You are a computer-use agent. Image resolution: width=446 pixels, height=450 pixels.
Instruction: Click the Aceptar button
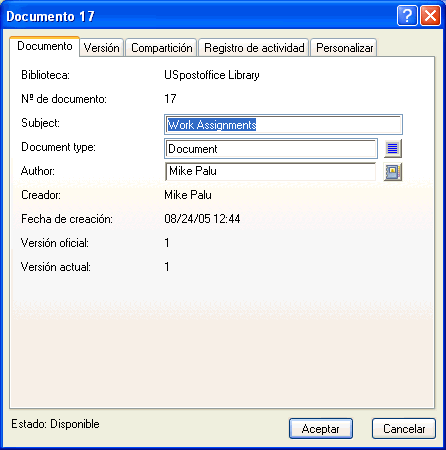coord(321,429)
